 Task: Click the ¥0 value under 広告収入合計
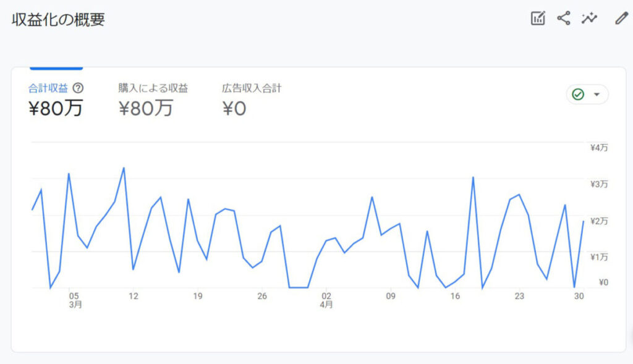point(234,109)
